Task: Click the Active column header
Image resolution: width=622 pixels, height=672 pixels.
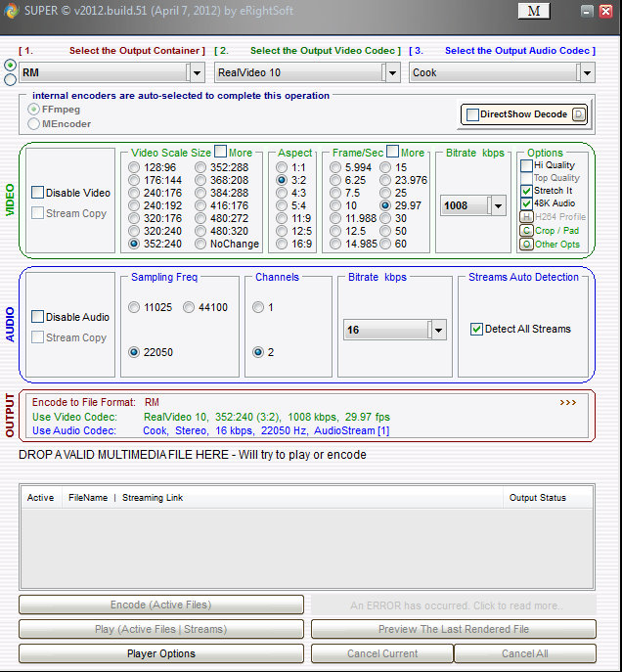Action: point(41,498)
